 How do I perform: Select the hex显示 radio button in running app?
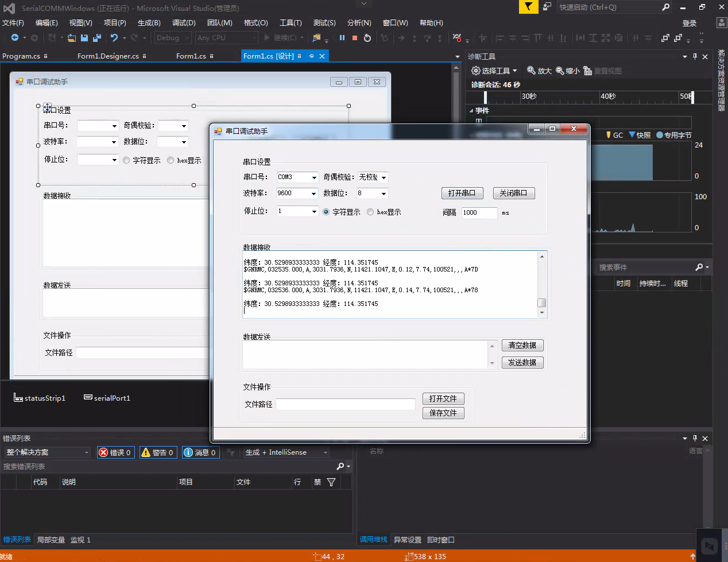point(370,212)
